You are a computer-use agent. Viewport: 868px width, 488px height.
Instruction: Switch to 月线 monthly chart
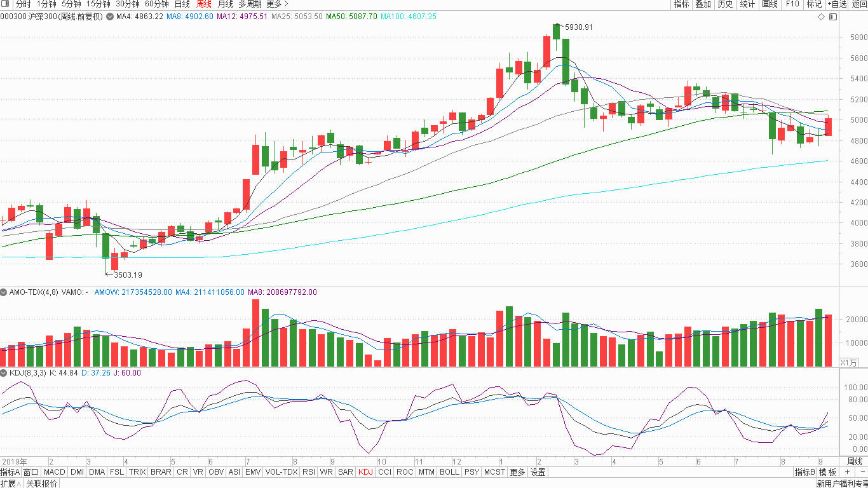tap(225, 4)
